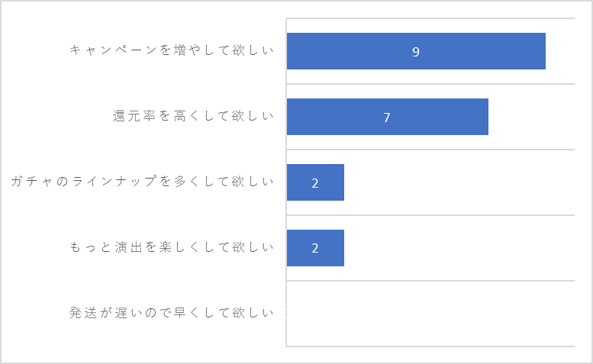The image size is (593, 364).
Task: Select the blue bar for キャンペーンを増やして欲しい
Action: tap(416, 51)
